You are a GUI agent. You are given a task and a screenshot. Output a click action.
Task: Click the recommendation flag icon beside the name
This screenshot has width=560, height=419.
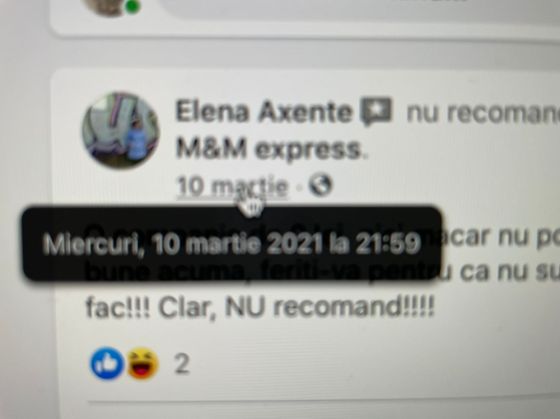(376, 111)
